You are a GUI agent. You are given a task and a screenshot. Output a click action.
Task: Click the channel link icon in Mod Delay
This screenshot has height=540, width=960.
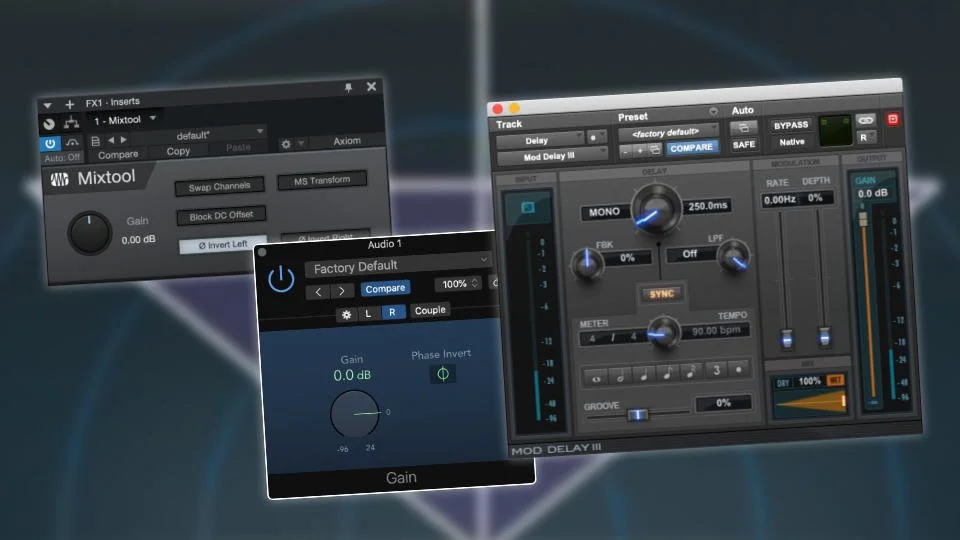(x=866, y=120)
